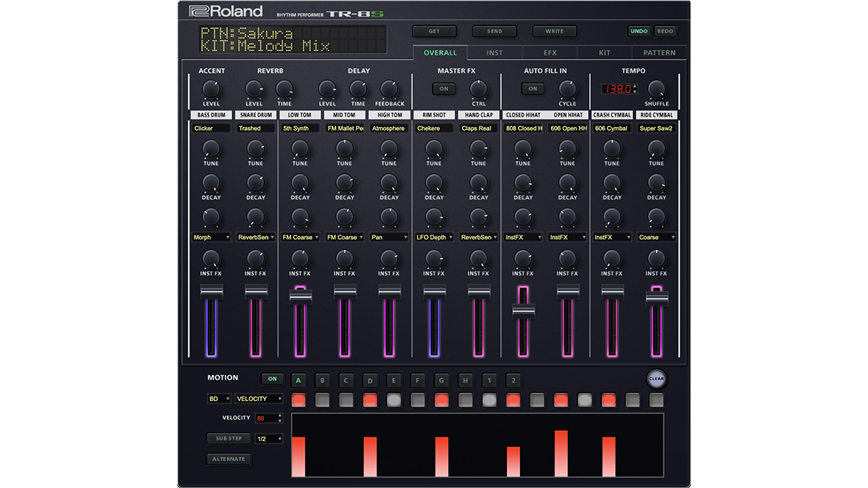
Task: Click the REVERB TIME knob
Action: 284,89
